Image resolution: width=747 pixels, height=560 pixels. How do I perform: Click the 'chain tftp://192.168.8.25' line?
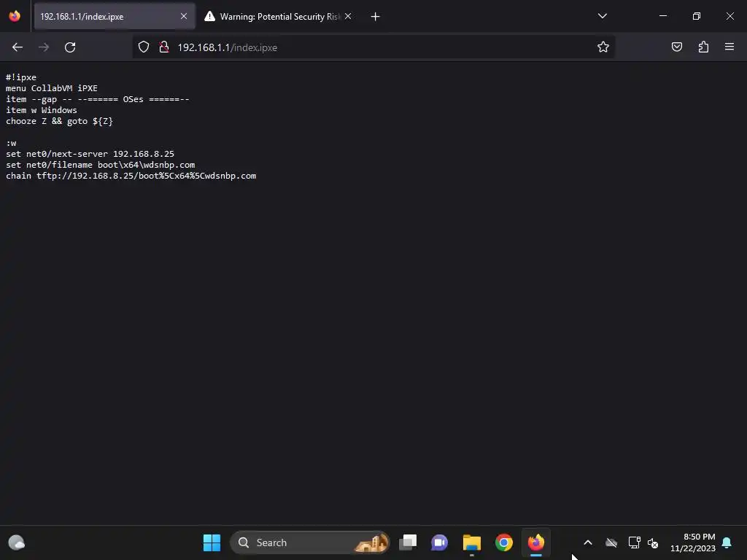pos(131,176)
